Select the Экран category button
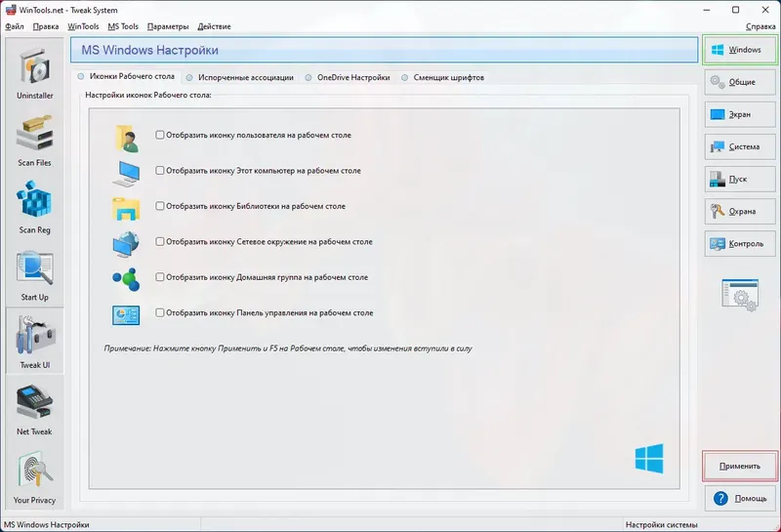This screenshot has height=532, width=781. (x=740, y=114)
